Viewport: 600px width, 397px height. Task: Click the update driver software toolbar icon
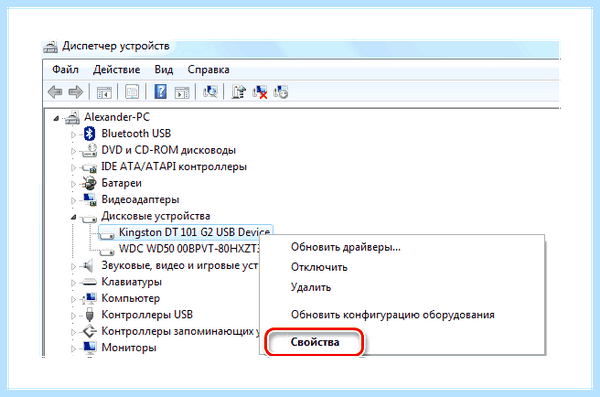(239, 92)
